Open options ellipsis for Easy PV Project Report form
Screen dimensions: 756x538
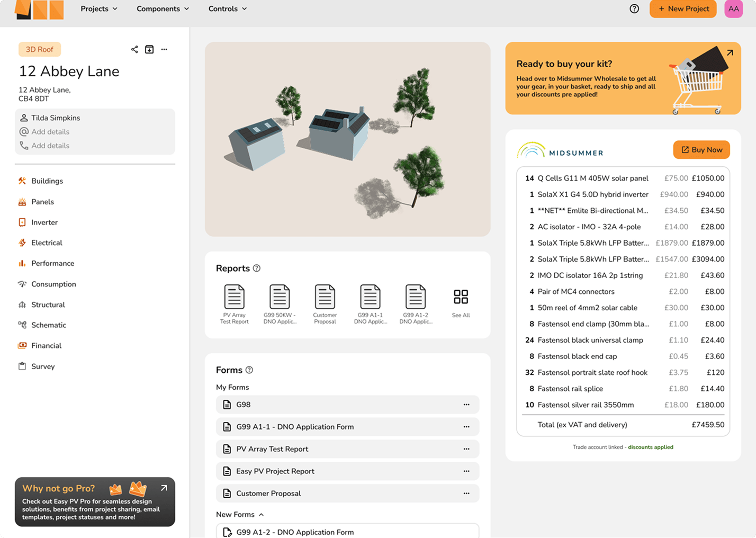466,471
